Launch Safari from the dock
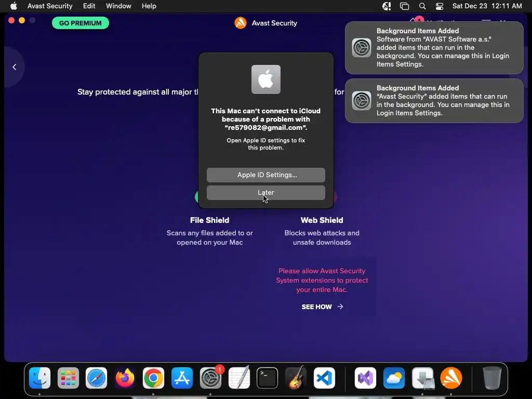This screenshot has width=532, height=399. (96, 378)
